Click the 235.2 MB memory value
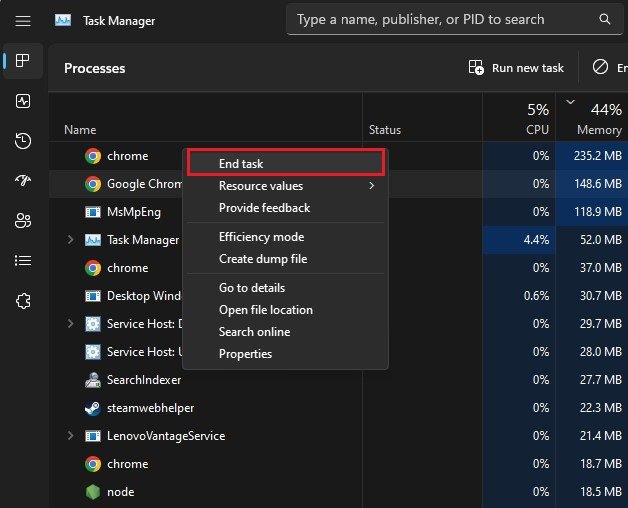628x508 pixels. point(598,155)
